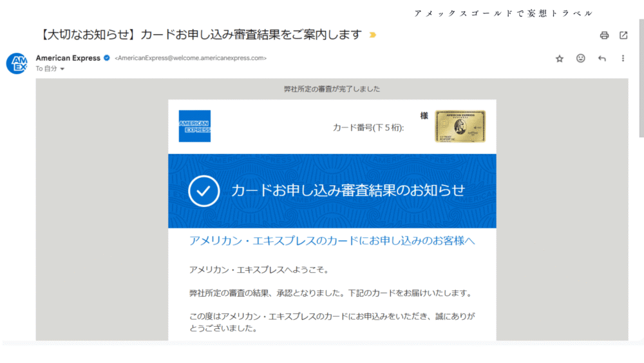The height and width of the screenshot is (363, 644).
Task: Click the sender name American Express
Action: pos(68,58)
